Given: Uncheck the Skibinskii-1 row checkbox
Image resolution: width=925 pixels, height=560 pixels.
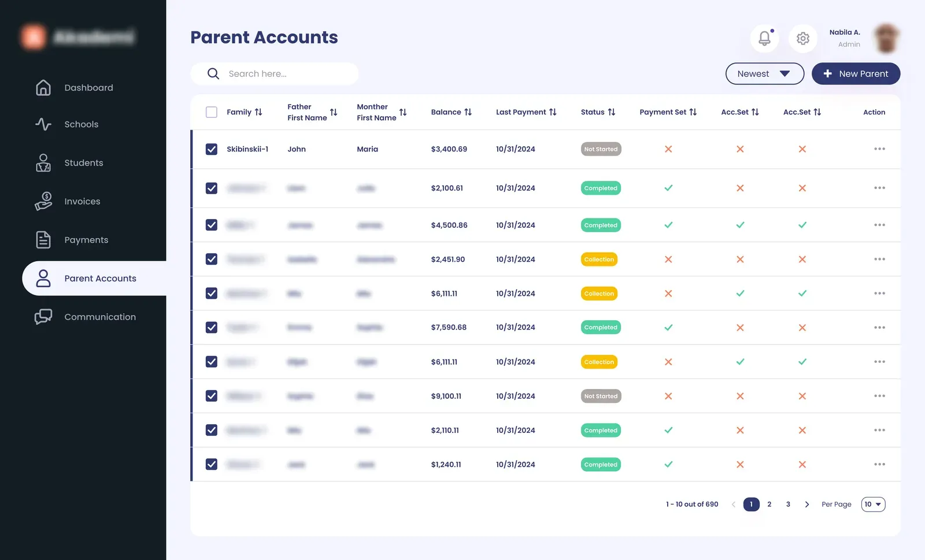Looking at the screenshot, I should pos(212,149).
